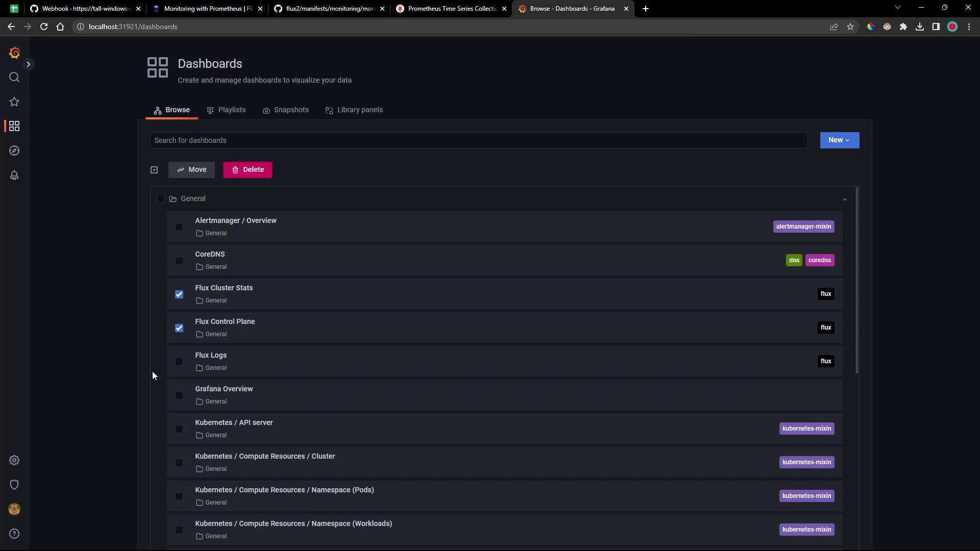Check the Alertmanager / Overview checkbox
The width and height of the screenshot is (980, 551).
click(x=179, y=227)
